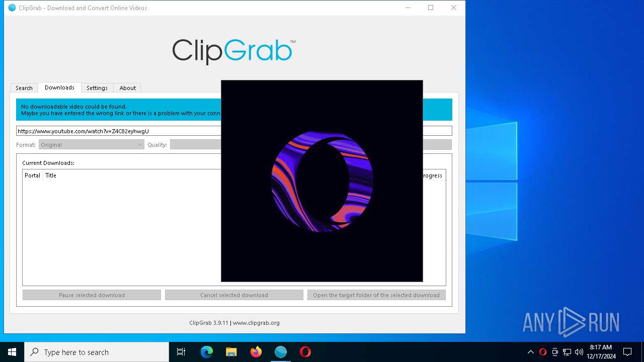This screenshot has height=362, width=644.
Task: Open the notification center icon
Action: [627, 352]
